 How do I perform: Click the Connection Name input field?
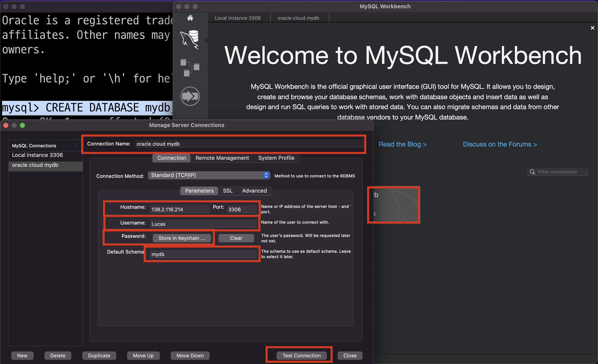point(250,144)
